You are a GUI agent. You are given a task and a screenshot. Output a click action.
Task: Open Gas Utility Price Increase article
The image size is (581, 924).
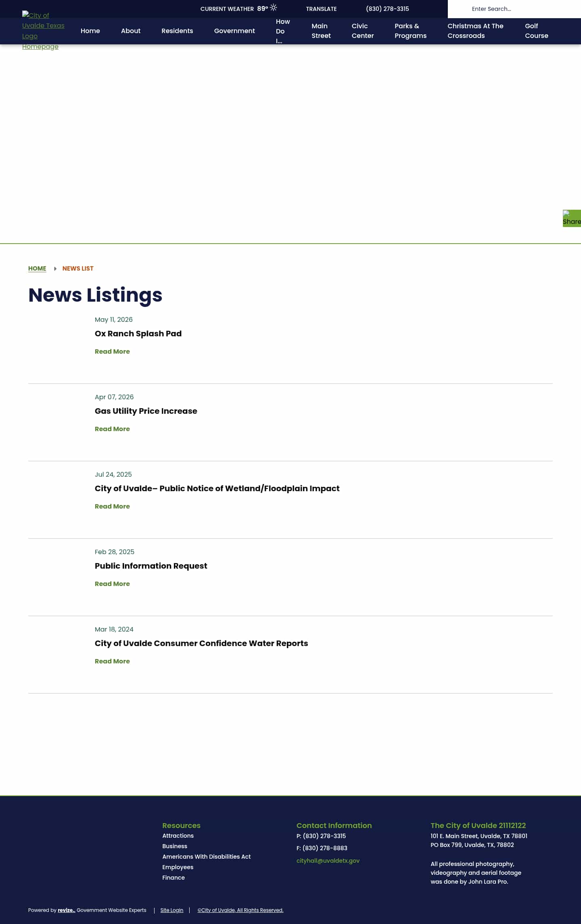[146, 411]
